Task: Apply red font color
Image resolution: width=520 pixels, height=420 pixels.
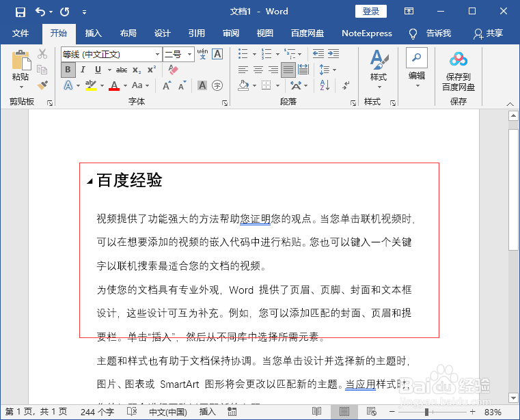Action: 114,85
